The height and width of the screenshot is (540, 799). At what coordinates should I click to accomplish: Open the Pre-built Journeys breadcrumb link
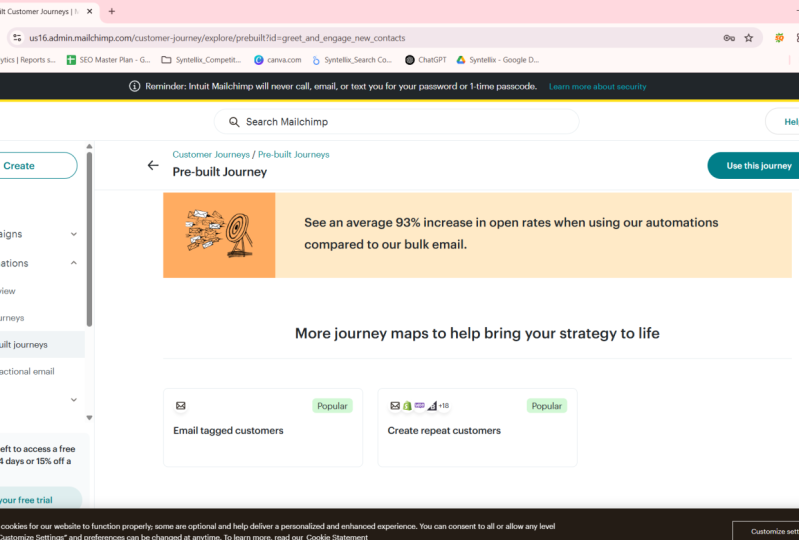coord(294,154)
